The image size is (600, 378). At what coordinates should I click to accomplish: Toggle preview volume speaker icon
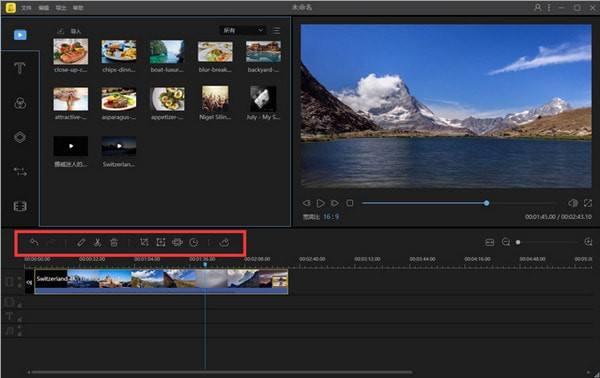tap(572, 203)
